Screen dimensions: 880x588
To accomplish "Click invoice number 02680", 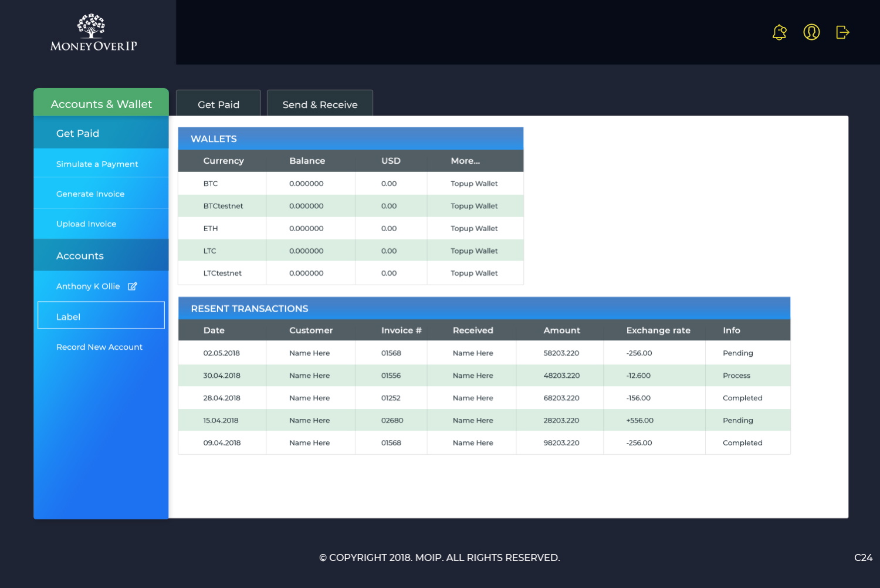I will coord(392,420).
